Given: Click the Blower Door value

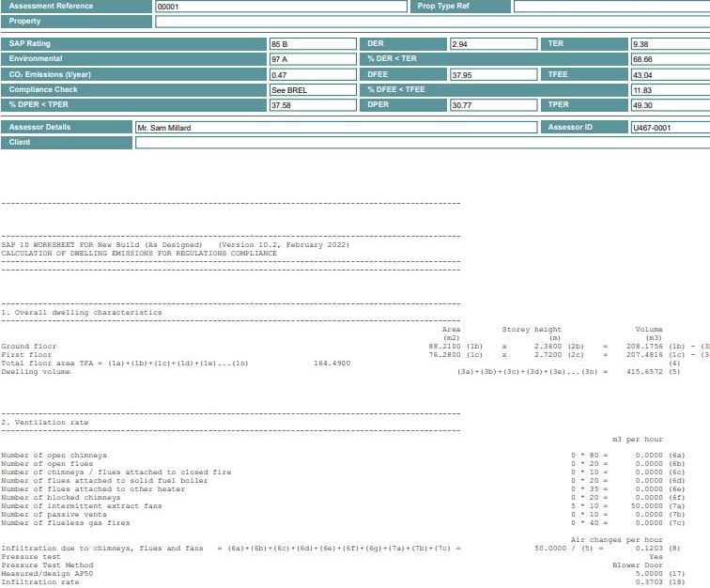Looking at the screenshot, I should 638,565.
